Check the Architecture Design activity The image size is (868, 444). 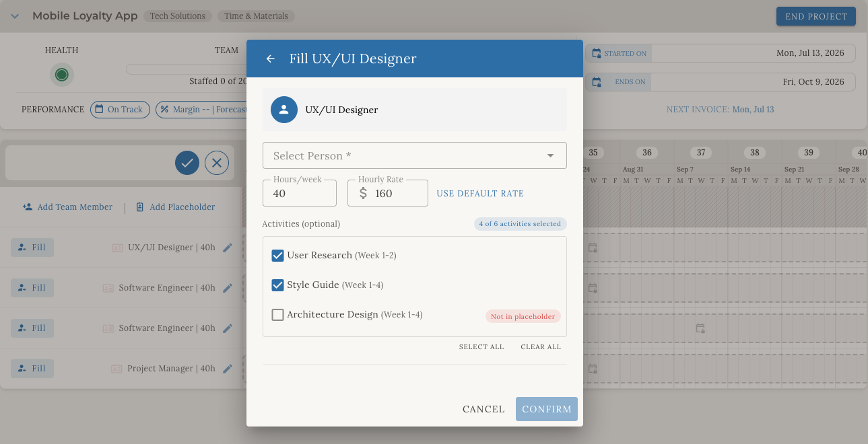pos(277,315)
